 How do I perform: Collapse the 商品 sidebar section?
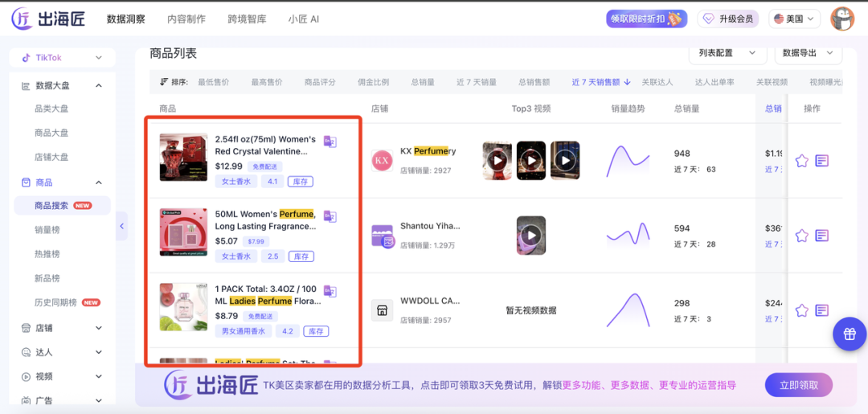pos(99,182)
